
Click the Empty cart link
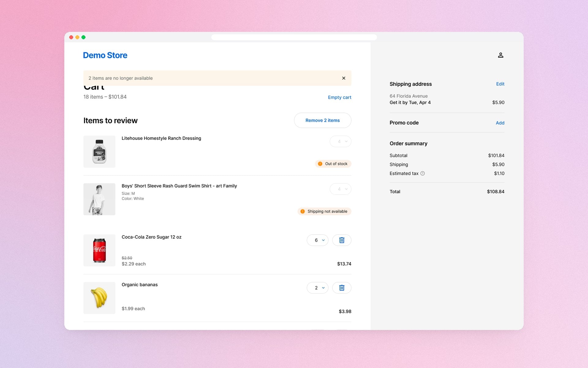point(339,97)
